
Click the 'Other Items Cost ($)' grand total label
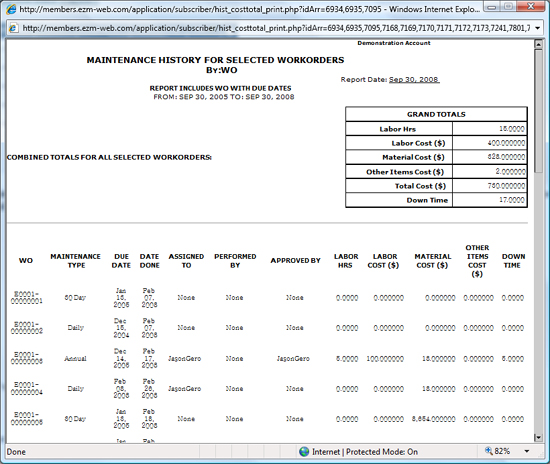pos(405,172)
